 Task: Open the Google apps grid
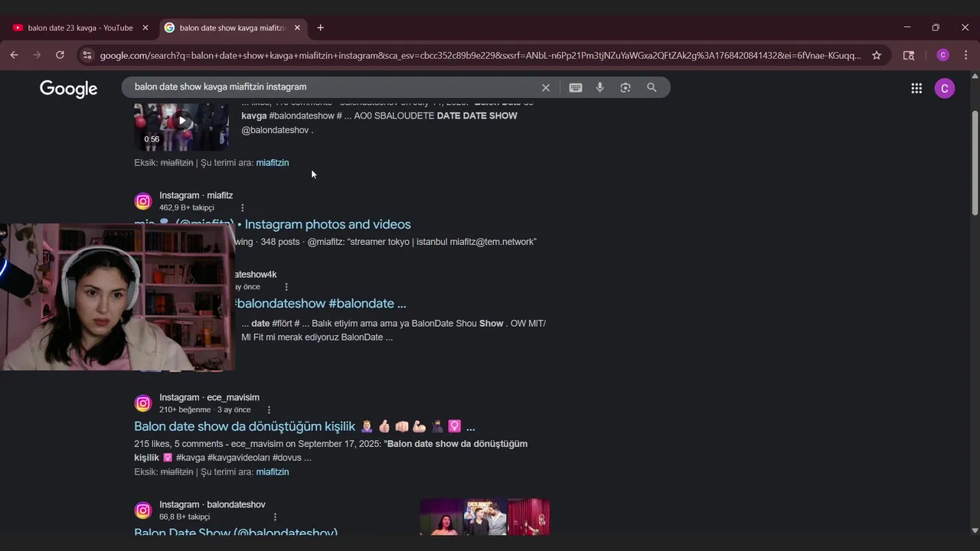click(x=916, y=88)
